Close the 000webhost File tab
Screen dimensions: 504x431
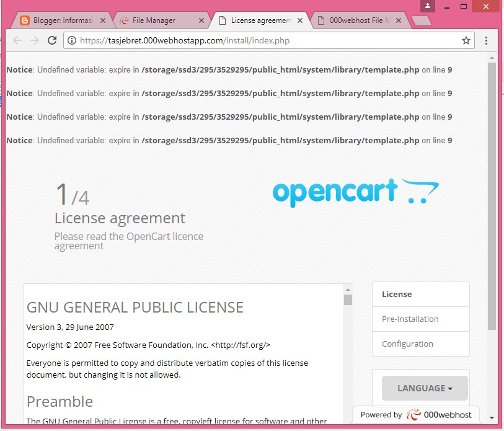(x=398, y=20)
